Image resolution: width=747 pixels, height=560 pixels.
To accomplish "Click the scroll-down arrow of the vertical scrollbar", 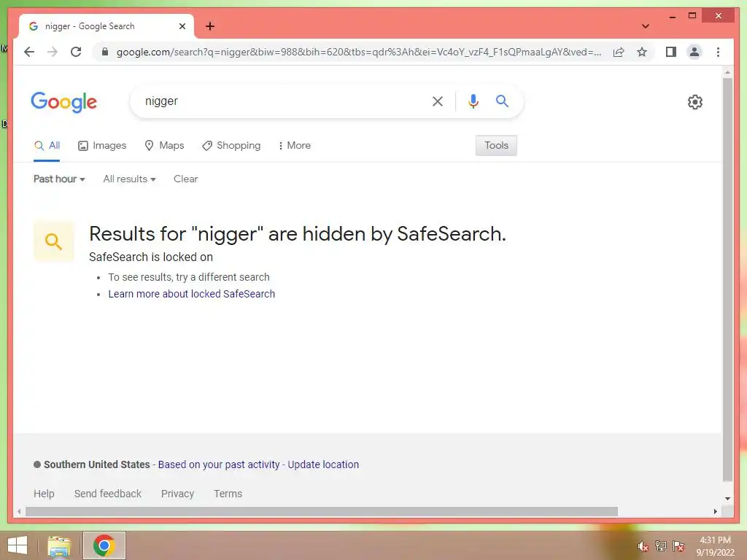I will 727,499.
